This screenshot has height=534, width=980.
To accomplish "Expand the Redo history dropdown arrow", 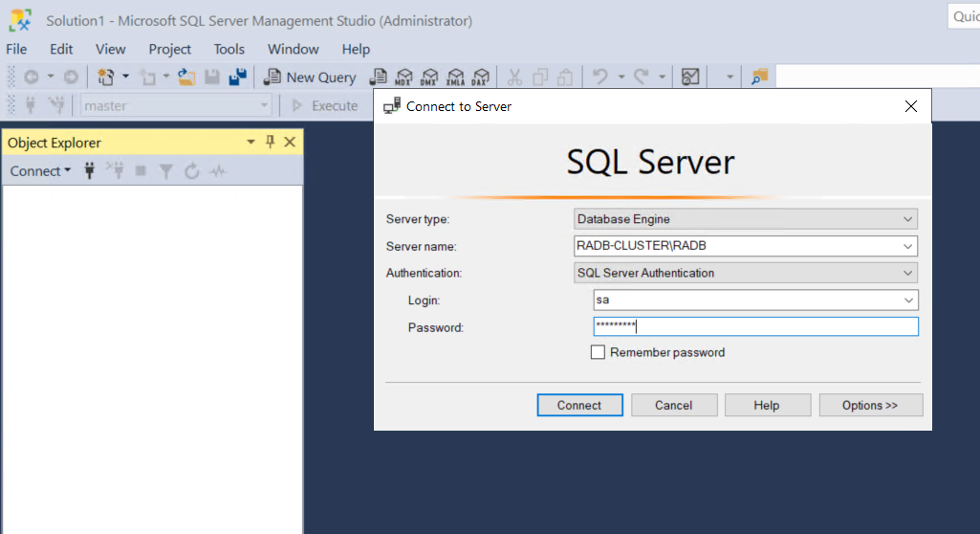I will pyautogui.click(x=662, y=77).
